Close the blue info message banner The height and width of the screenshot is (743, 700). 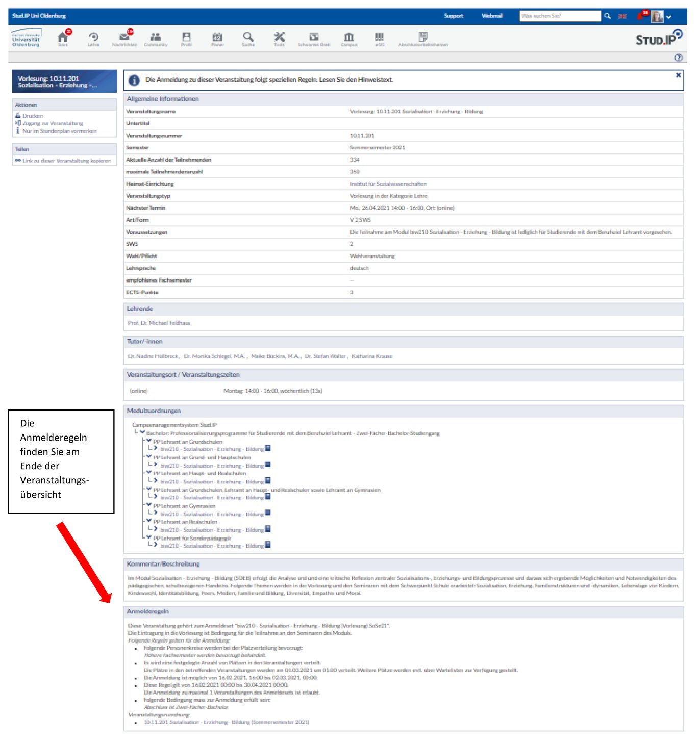point(678,75)
